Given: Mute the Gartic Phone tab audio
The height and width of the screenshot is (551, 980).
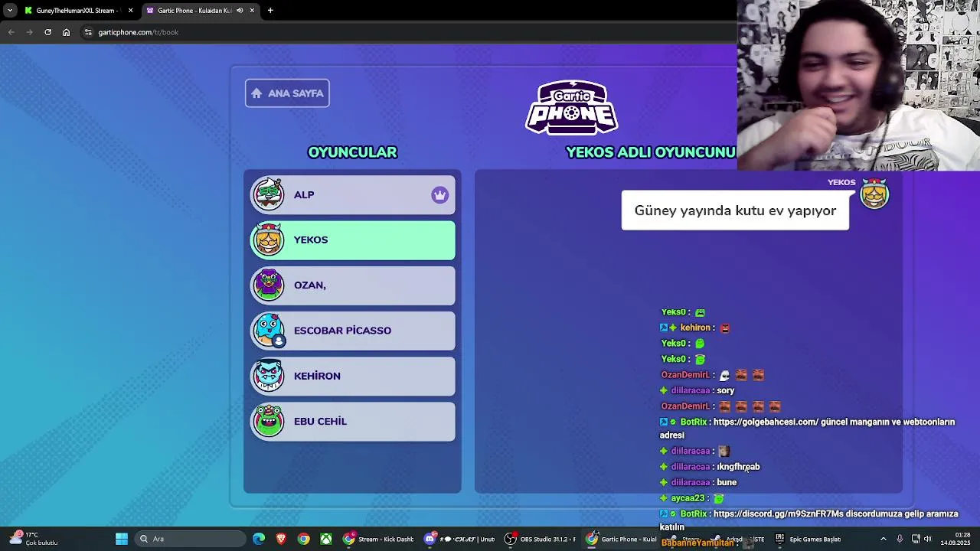Looking at the screenshot, I should [240, 11].
